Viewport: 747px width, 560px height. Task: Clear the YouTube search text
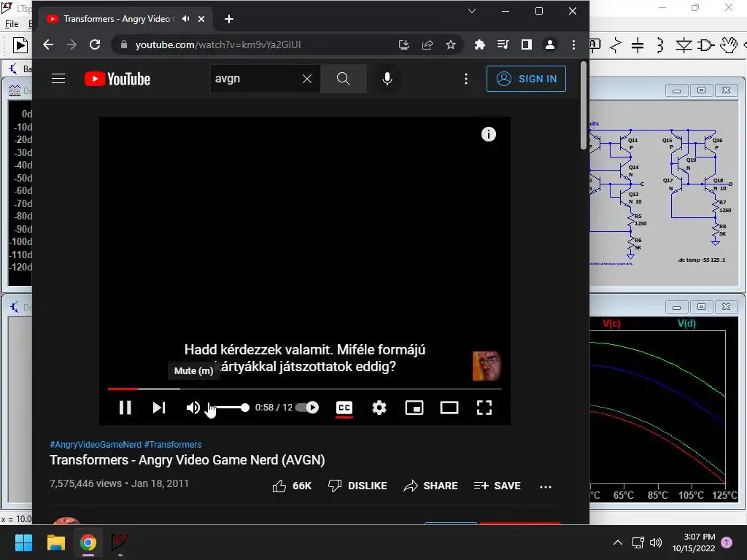[307, 79]
